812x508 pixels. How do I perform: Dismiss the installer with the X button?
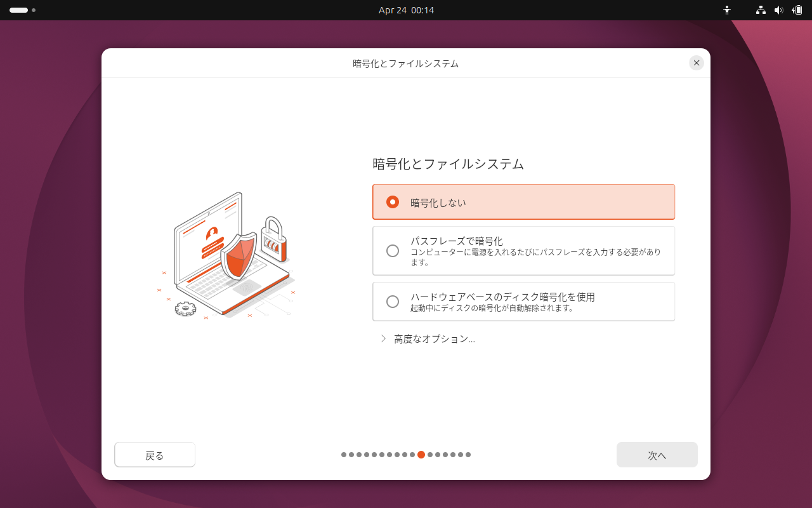(x=696, y=62)
